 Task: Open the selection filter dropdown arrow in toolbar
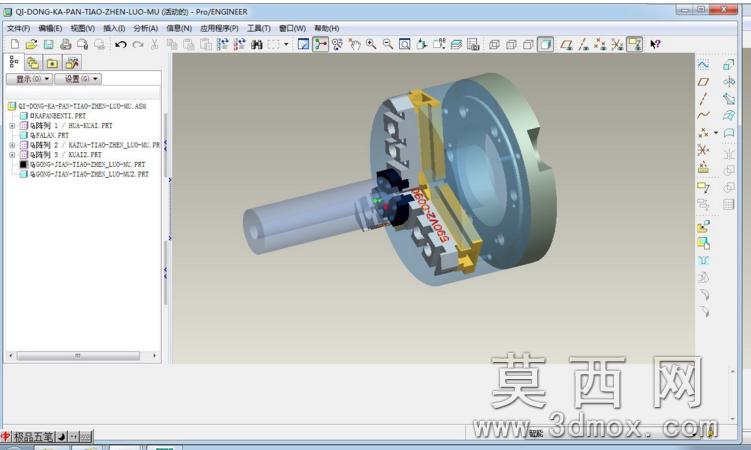286,45
